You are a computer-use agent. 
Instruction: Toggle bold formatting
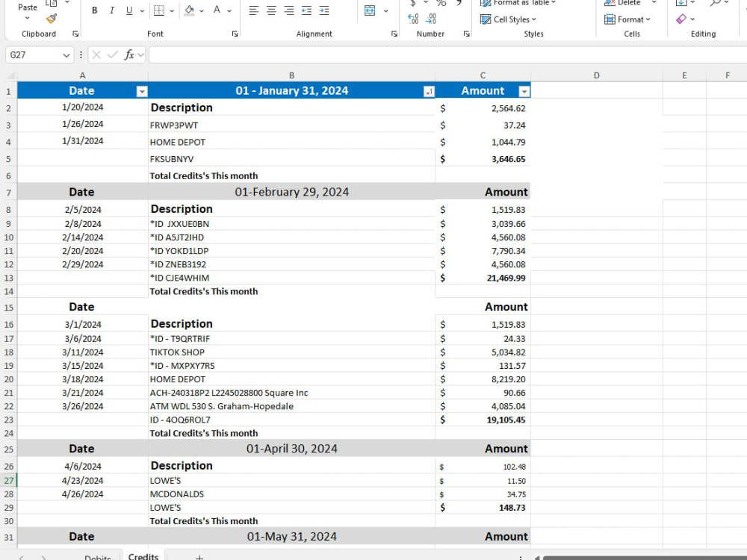94,10
